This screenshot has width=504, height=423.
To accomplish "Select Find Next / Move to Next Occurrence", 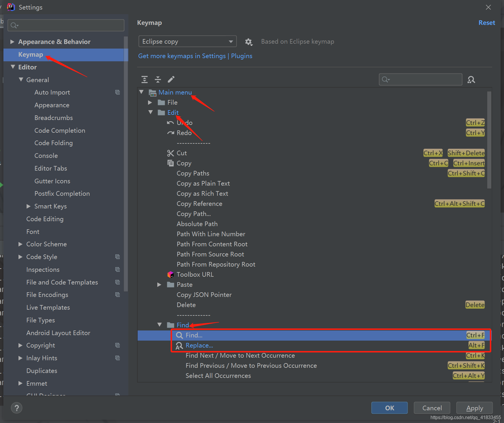I will [x=314, y=356].
